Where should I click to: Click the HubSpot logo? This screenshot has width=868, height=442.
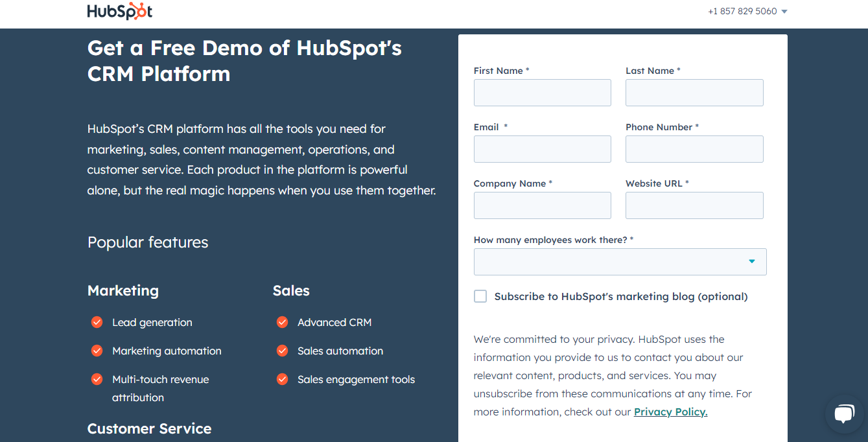120,11
